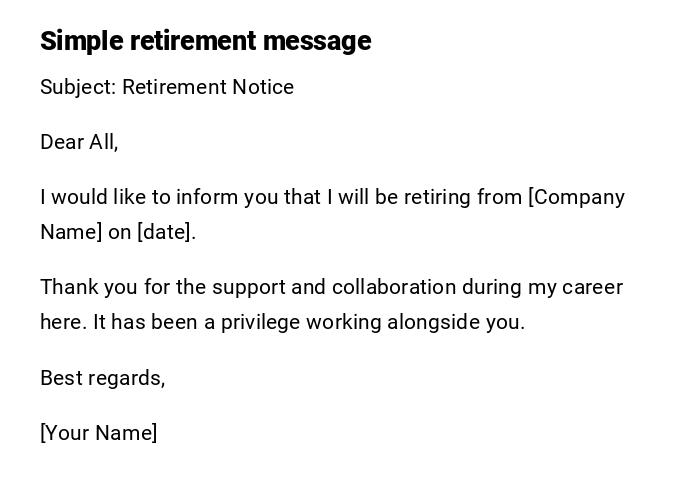Viewport: 700px width, 495px height.
Task: Click the 'Subject:' label text
Action: coord(78,88)
